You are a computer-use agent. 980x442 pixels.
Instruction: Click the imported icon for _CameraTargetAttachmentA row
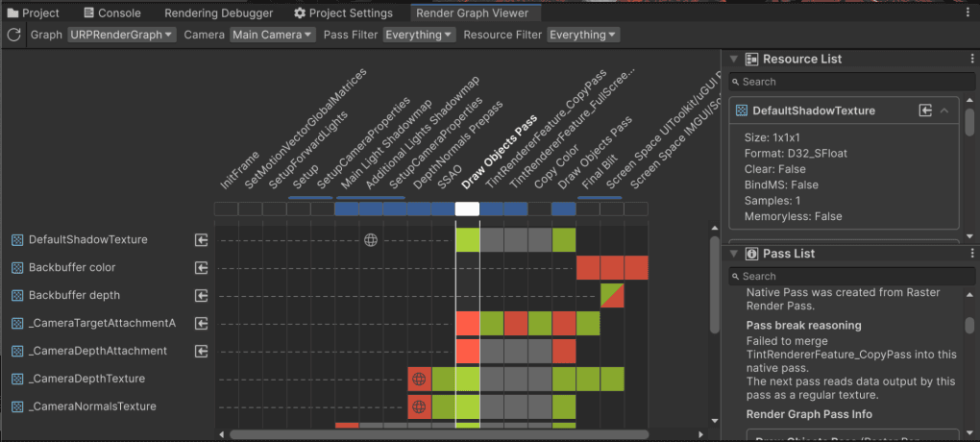(x=201, y=323)
